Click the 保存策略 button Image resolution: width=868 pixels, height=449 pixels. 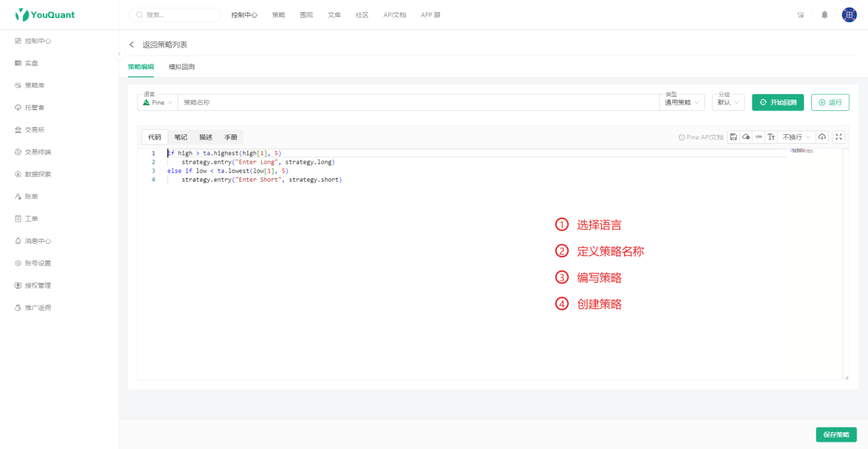[836, 434]
